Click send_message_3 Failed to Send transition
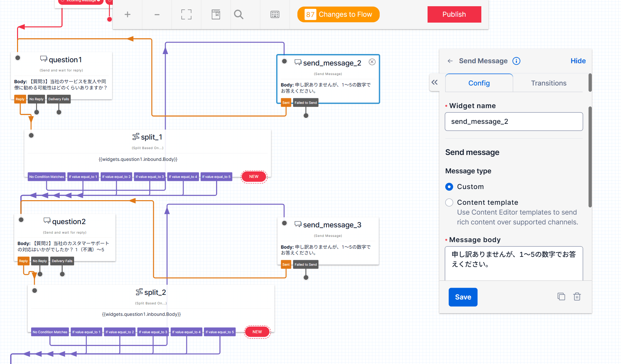Viewport: 621px width, 364px height. 306,264
